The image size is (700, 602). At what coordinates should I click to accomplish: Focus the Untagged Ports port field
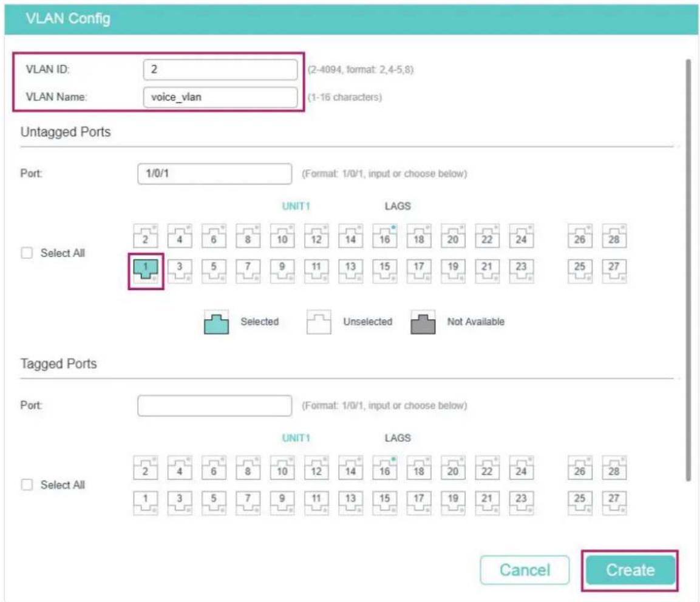pos(215,174)
